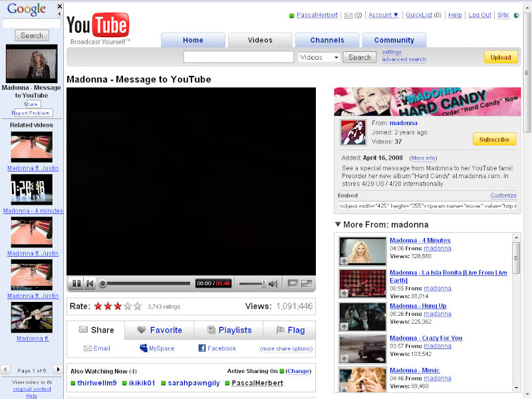This screenshot has width=532, height=399.
Task: Rate the video two stars
Action: 108,307
